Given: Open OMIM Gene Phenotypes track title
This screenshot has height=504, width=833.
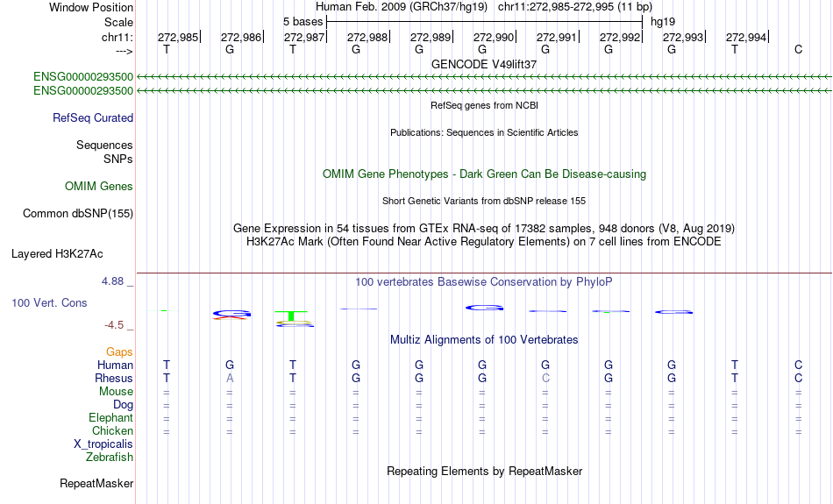Looking at the screenshot, I should coord(484,174).
